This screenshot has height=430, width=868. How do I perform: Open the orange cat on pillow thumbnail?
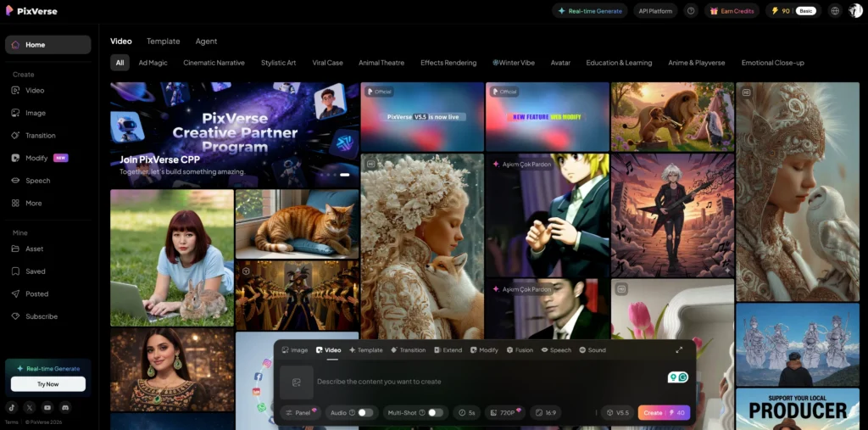(x=298, y=224)
